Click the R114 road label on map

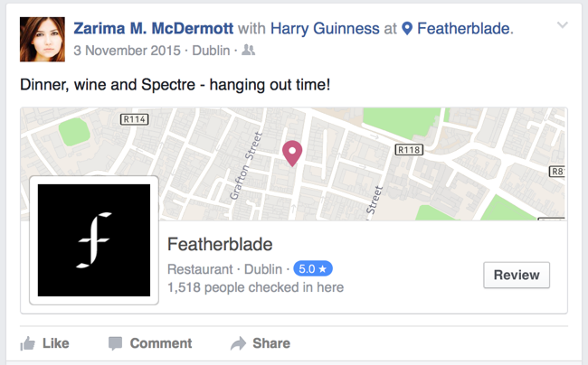(134, 119)
